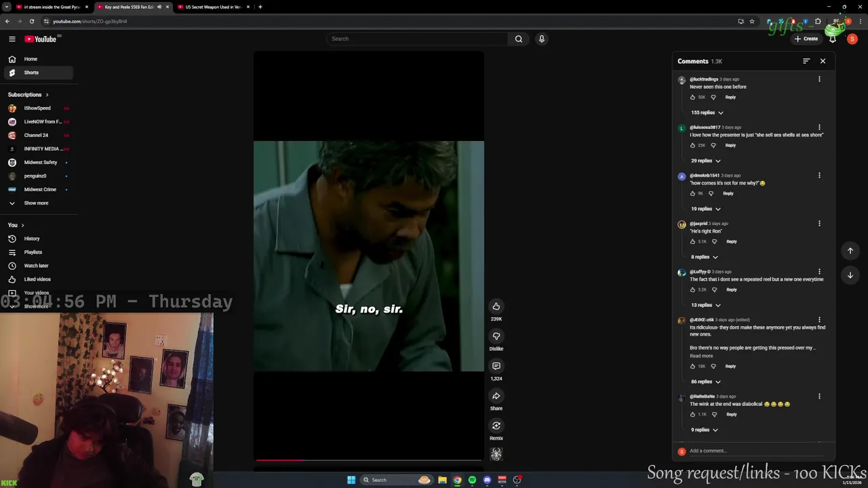The width and height of the screenshot is (868, 488).
Task: Open the Short's comments button showing 1,324
Action: [496, 366]
